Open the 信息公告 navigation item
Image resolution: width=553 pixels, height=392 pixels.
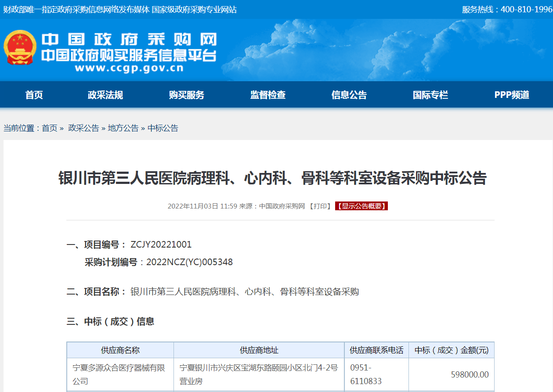click(349, 95)
